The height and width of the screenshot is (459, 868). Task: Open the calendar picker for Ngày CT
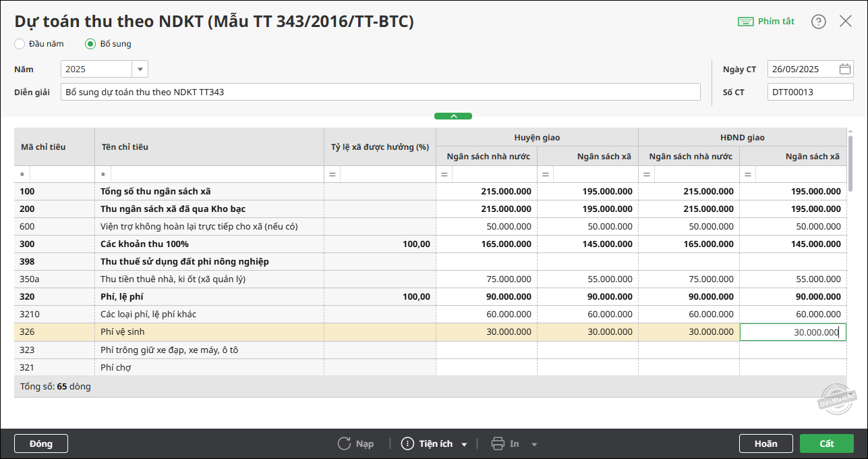point(845,69)
